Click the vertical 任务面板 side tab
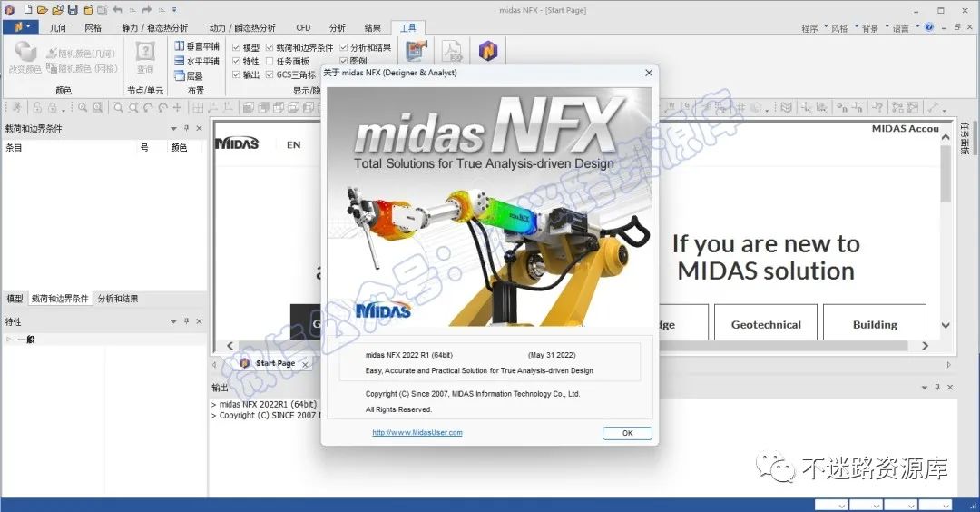The width and height of the screenshot is (980, 512). 965,139
